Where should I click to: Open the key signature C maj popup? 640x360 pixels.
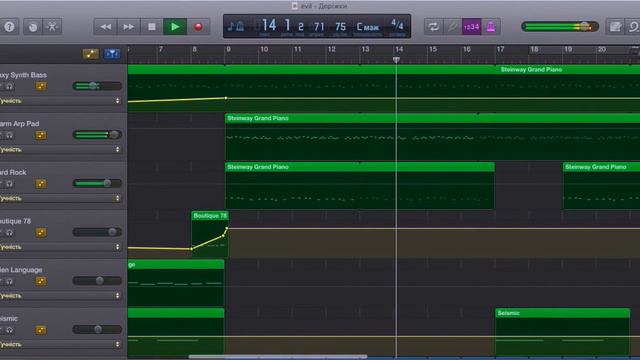pos(367,27)
